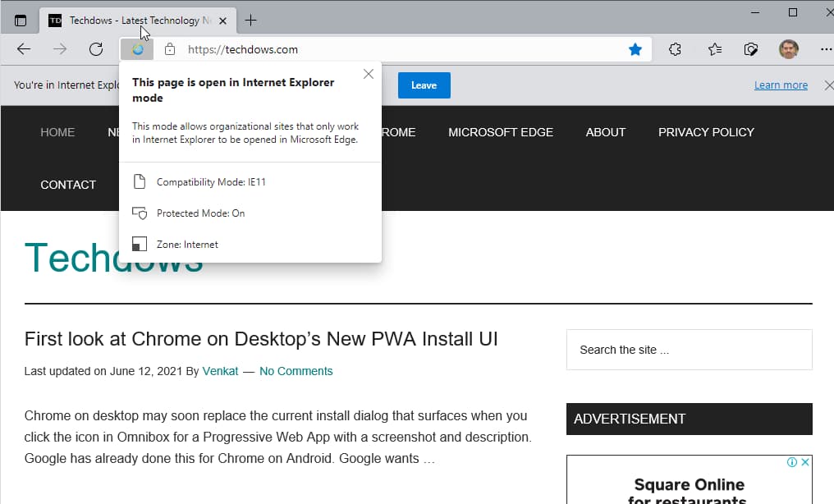Screen dimensions: 834x504
Task: Open the PRIVACY POLICY menu item
Action: click(x=705, y=132)
